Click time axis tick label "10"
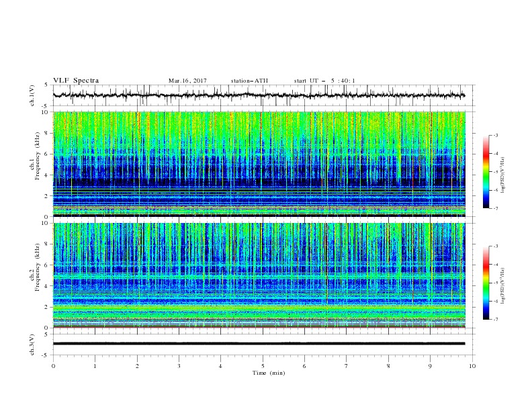The height and width of the screenshot is (411, 532). point(472,366)
